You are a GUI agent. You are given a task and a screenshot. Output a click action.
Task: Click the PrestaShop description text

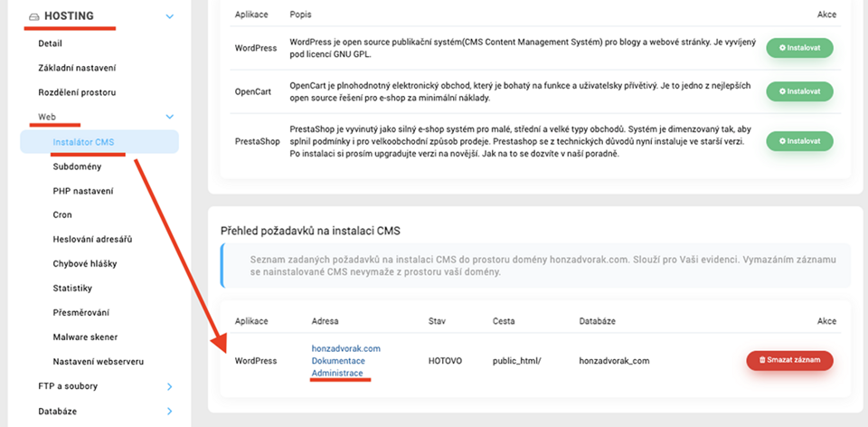[521, 141]
